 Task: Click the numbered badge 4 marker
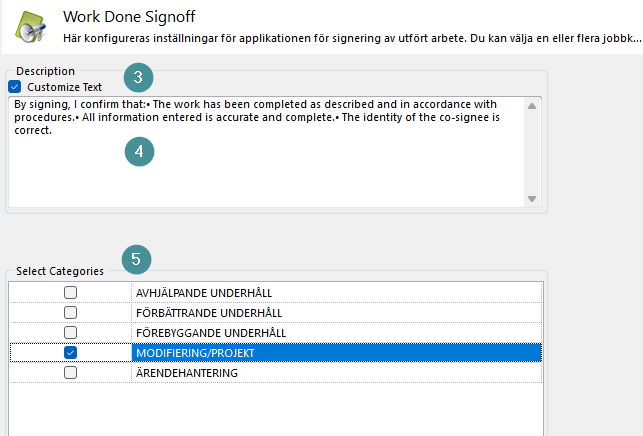tap(139, 151)
